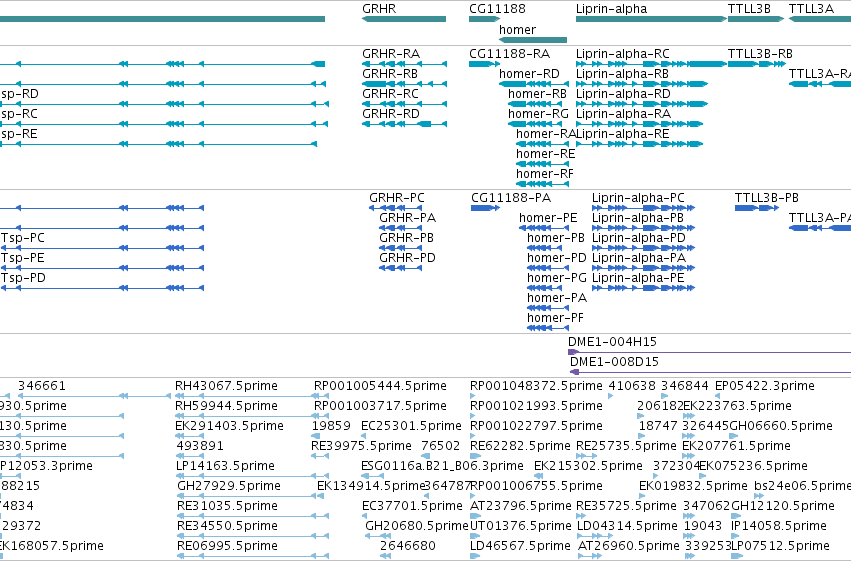
Task: Select the DME1-004H15 clone feature
Action: [x=709, y=352]
